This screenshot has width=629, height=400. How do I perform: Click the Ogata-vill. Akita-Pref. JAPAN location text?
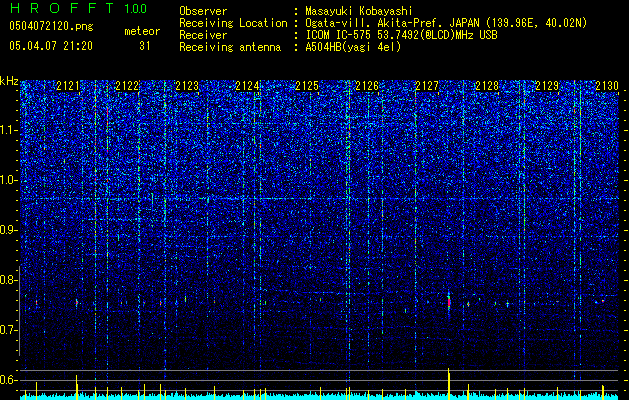[x=446, y=23]
